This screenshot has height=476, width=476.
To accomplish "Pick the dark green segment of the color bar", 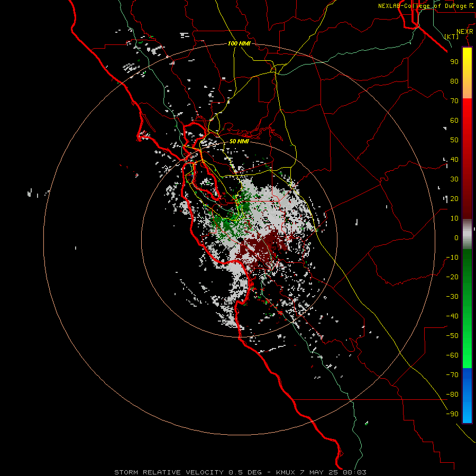I will click(x=467, y=267).
